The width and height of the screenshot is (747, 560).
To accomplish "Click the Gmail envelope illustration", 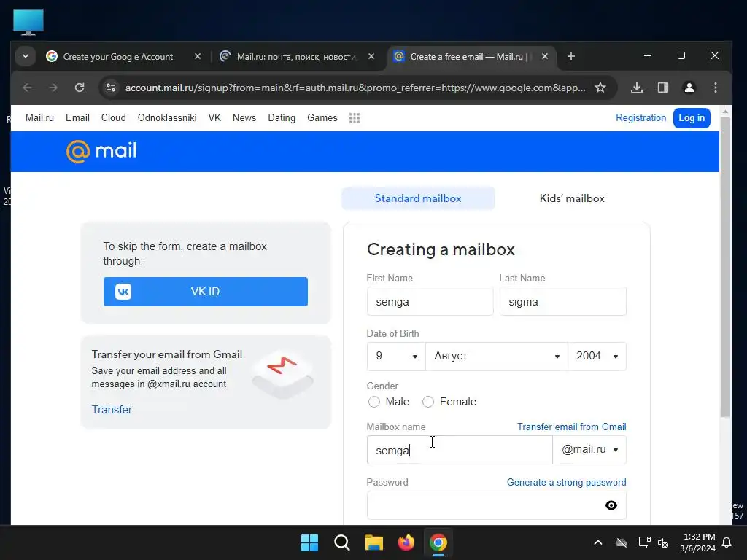I will tap(282, 374).
